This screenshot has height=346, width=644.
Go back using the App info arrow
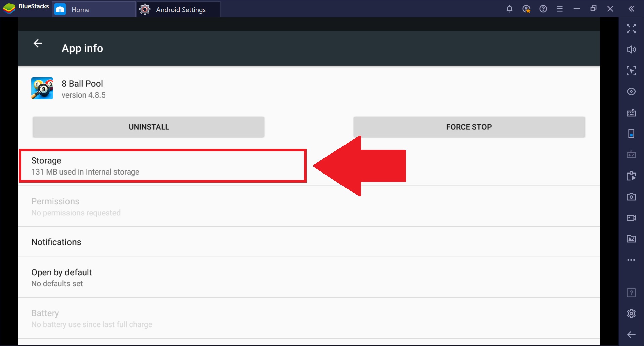click(x=38, y=43)
